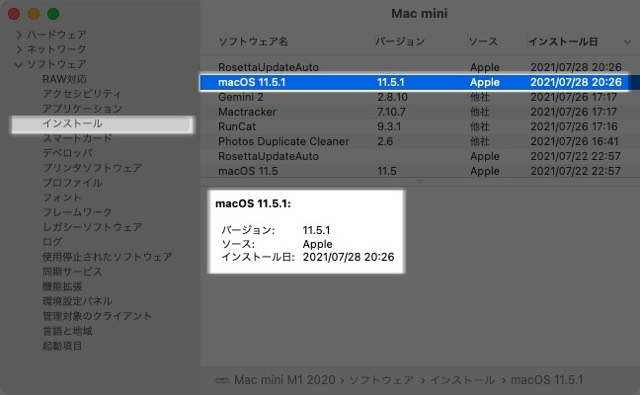Select 環境設定パネル in sidebar

[77, 301]
